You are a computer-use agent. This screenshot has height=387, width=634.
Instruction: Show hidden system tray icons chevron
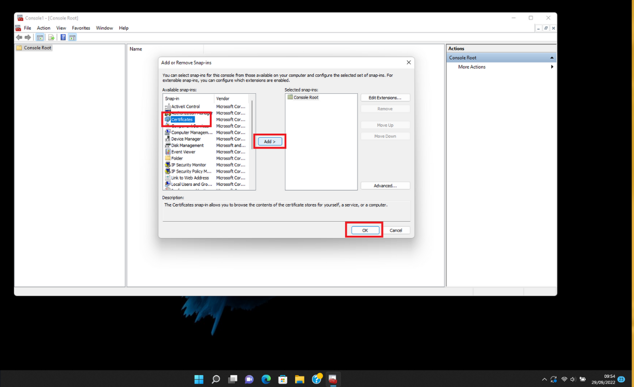tap(544, 379)
